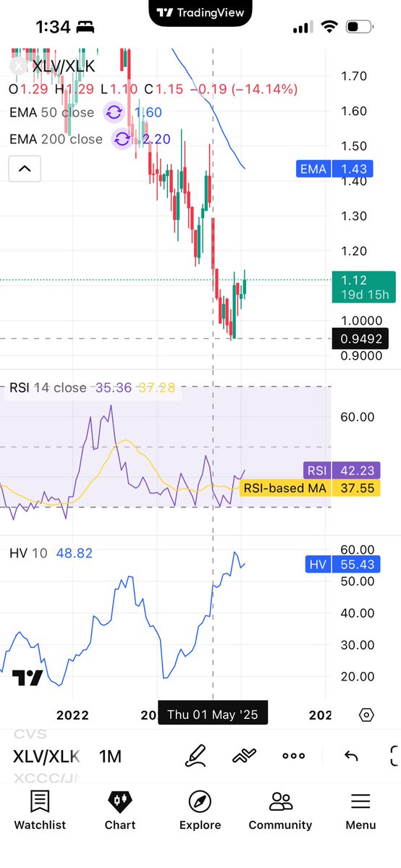Select the EMA 200 close indicator label
Viewport: 401px width, 868px height.
pyautogui.click(x=56, y=139)
